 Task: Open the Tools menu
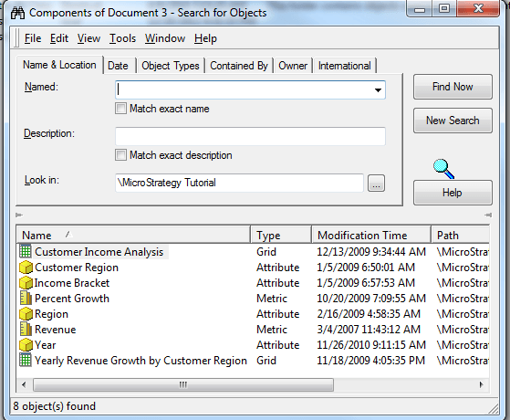tap(122, 38)
